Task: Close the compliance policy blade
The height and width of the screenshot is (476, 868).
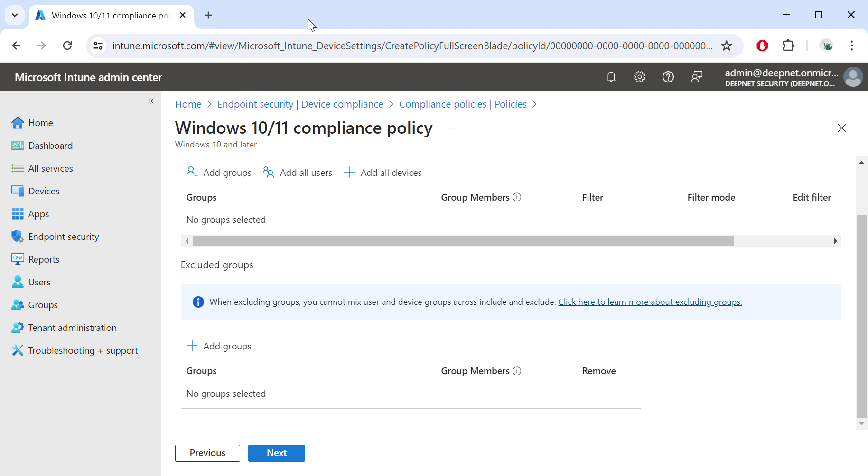Action: click(x=841, y=128)
